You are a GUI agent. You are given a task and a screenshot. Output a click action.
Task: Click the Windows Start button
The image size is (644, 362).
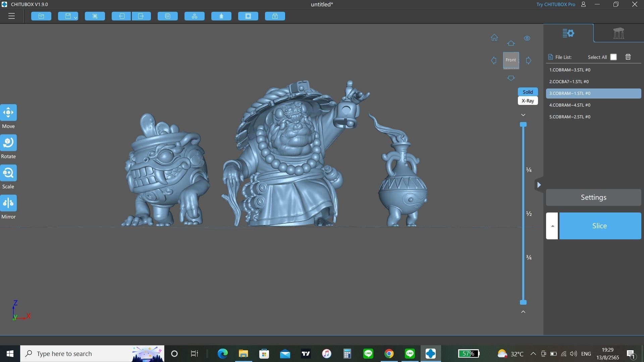(10, 354)
